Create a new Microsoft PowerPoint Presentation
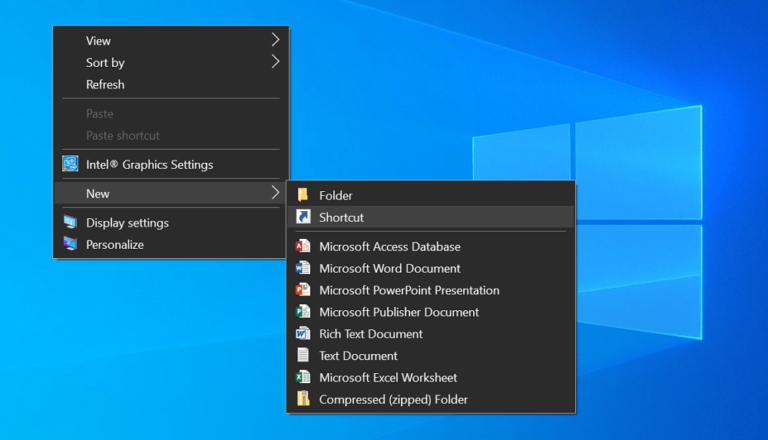Screen dimensions: 768x440 pos(431,290)
